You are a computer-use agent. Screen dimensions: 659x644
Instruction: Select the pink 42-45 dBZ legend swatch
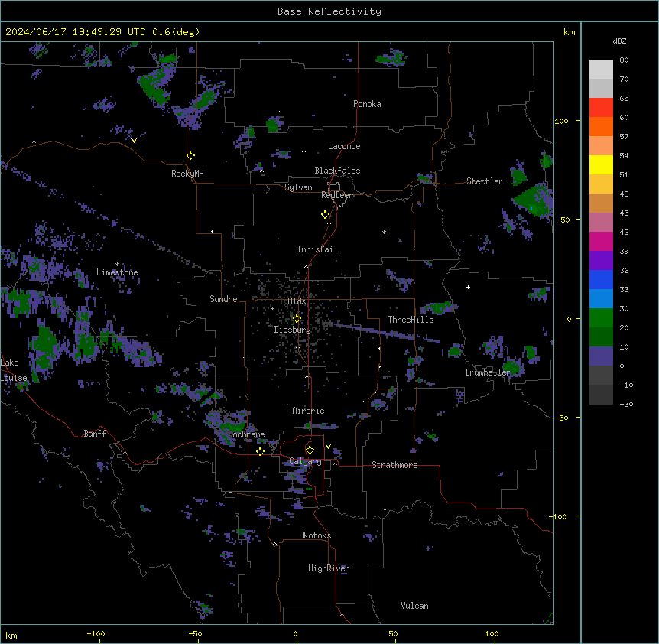601,223
